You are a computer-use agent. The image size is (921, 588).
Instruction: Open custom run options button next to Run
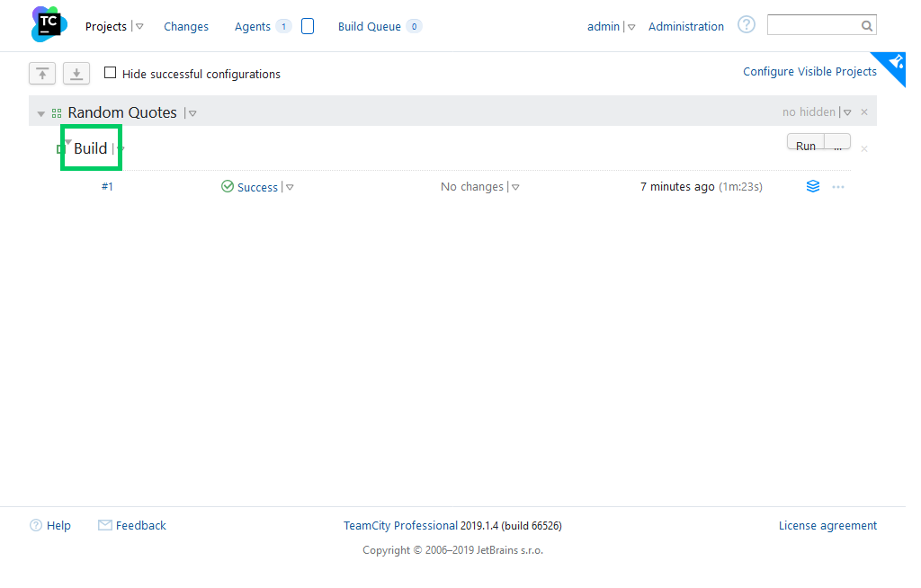(837, 141)
